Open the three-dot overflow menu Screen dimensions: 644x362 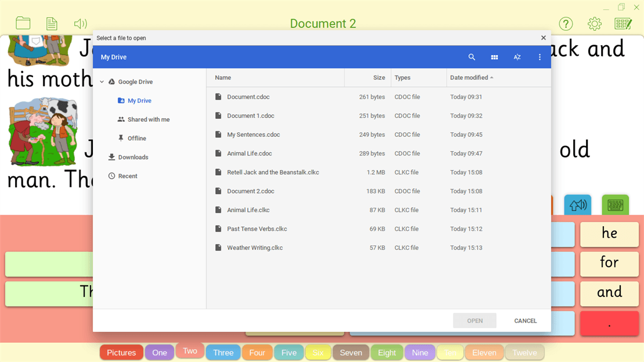pyautogui.click(x=539, y=57)
